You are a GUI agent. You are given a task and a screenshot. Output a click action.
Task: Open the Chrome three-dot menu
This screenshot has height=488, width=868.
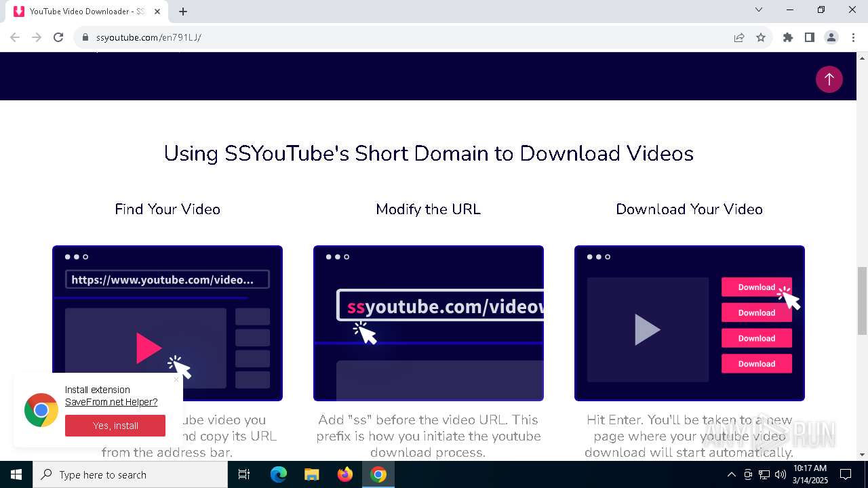point(853,37)
